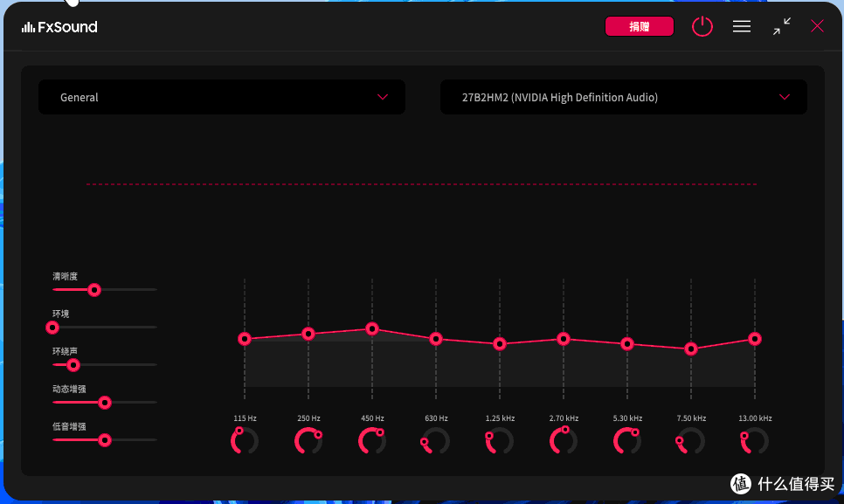844x504 pixels.
Task: Click the 2.70 kHz frequency knob
Action: pyautogui.click(x=564, y=441)
